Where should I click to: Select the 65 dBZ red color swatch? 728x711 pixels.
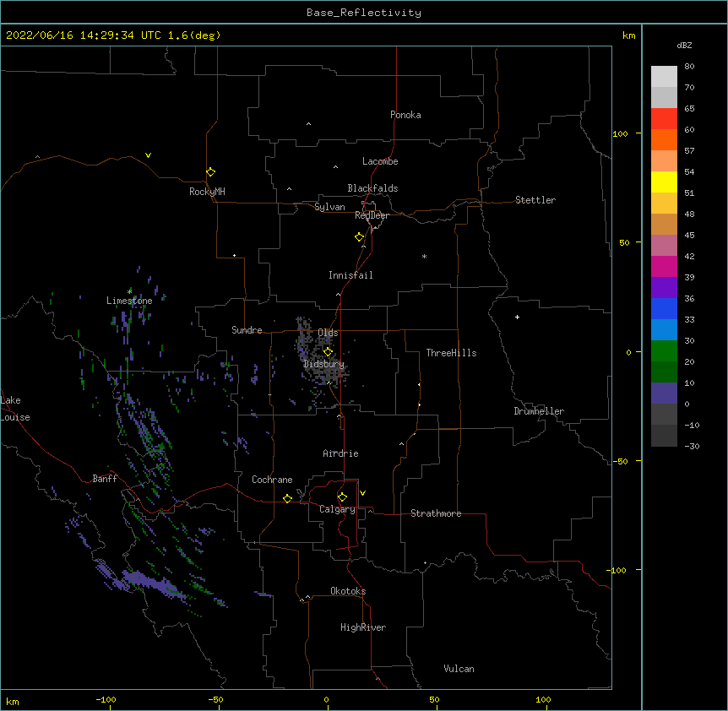(664, 118)
